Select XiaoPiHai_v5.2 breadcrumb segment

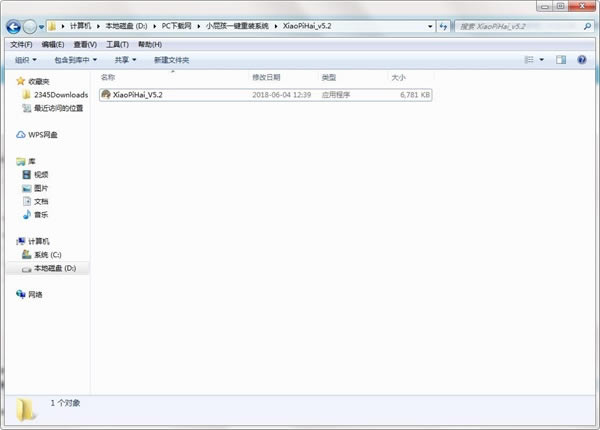[307, 26]
